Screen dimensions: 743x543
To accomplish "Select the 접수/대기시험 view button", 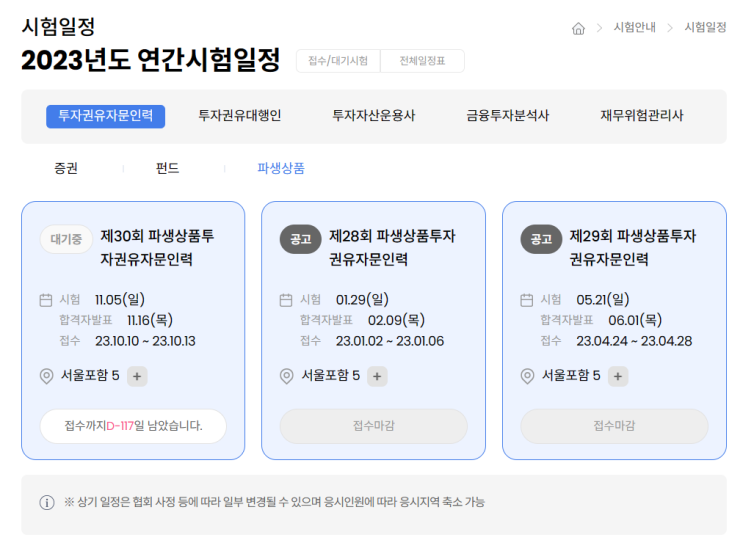I will (x=338, y=61).
